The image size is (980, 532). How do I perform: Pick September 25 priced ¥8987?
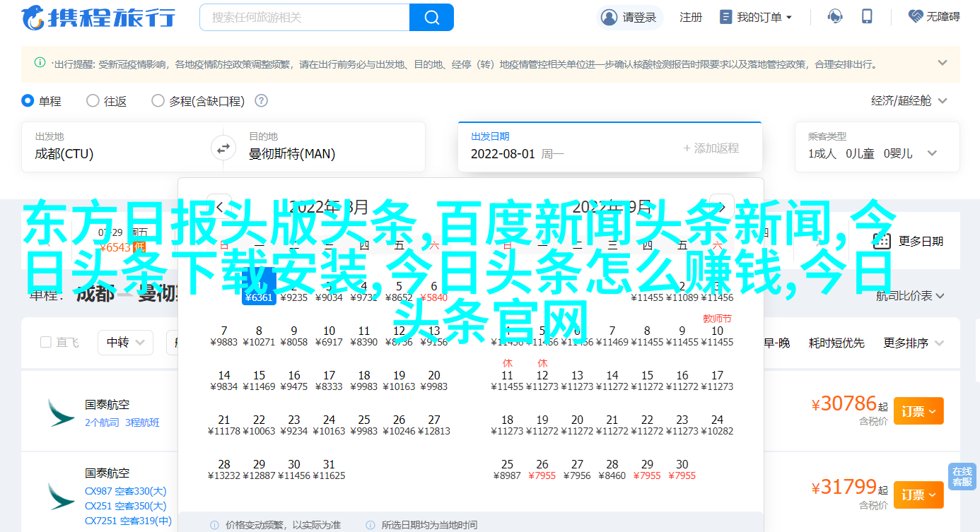(x=507, y=470)
